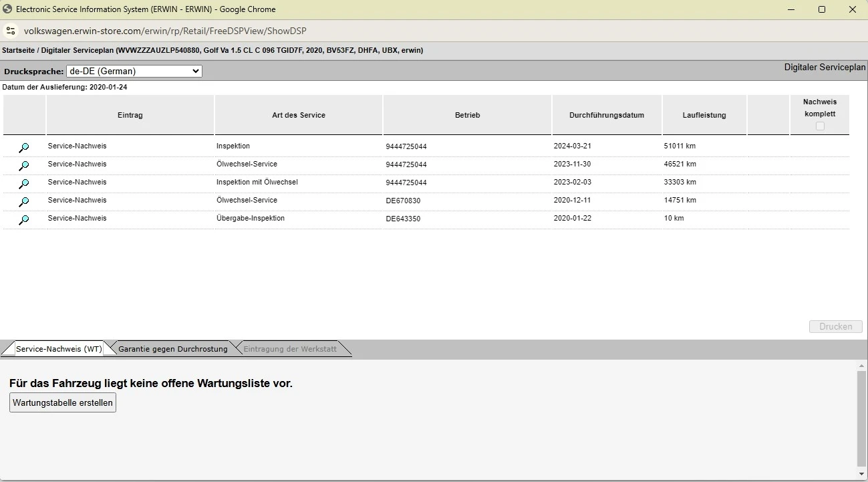This screenshot has width=868, height=482.
Task: Click the Art des Service column header
Action: (x=298, y=115)
